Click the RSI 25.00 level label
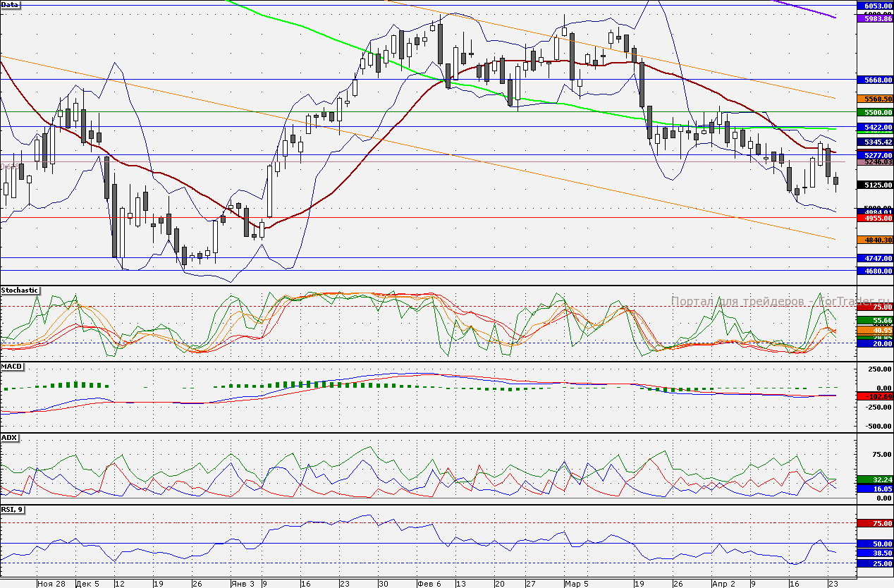 [875, 564]
